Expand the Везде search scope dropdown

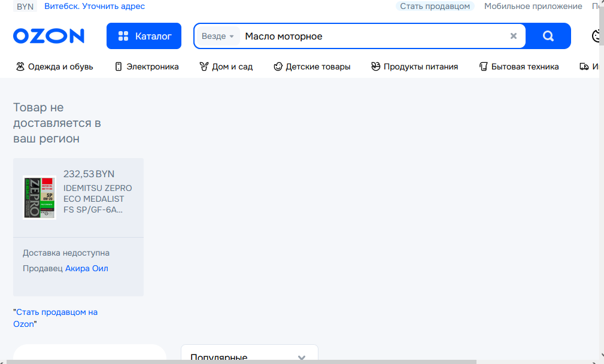tap(218, 36)
